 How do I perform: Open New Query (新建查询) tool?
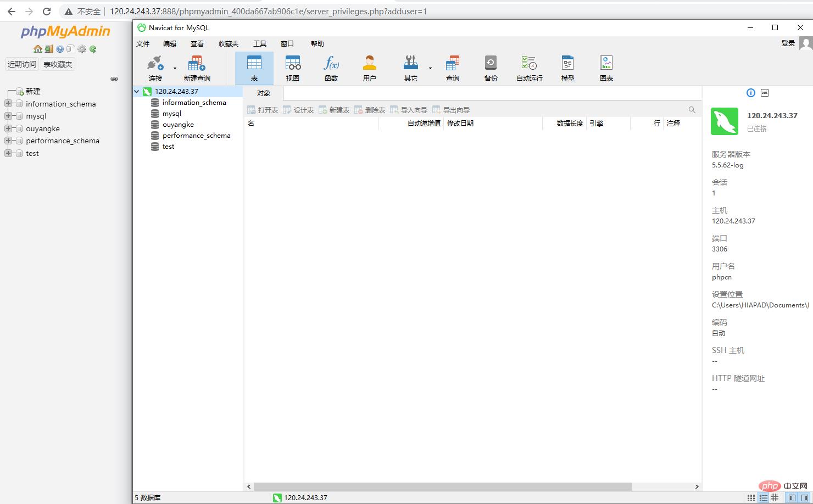coord(197,68)
